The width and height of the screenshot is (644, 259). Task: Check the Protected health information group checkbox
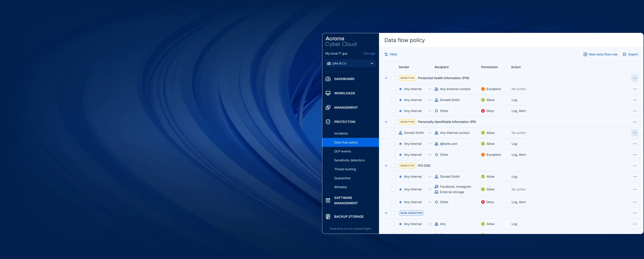[393, 78]
